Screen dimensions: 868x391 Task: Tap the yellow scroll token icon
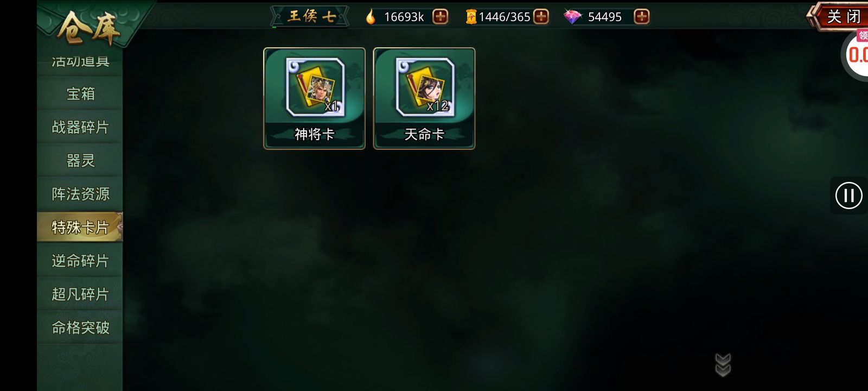pos(471,17)
